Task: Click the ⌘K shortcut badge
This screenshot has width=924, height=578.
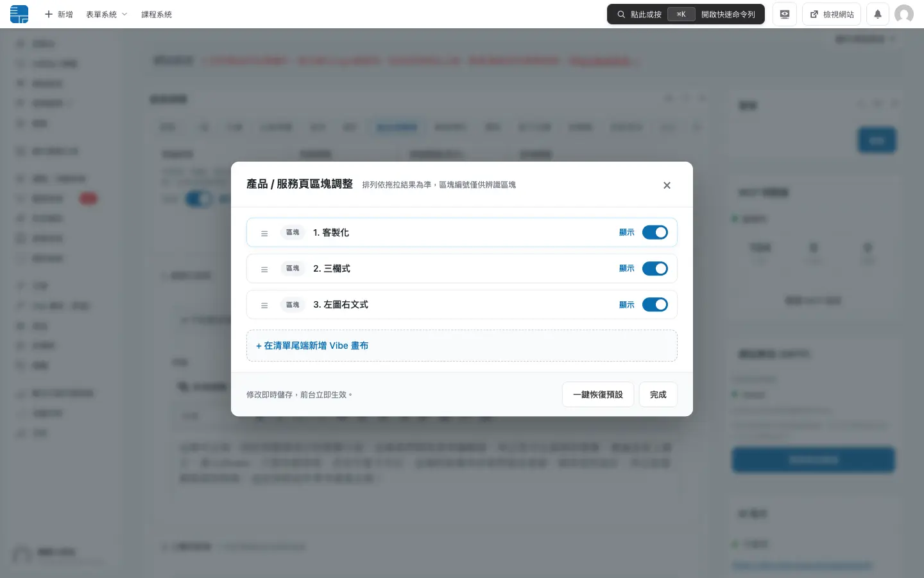Action: coord(681,14)
